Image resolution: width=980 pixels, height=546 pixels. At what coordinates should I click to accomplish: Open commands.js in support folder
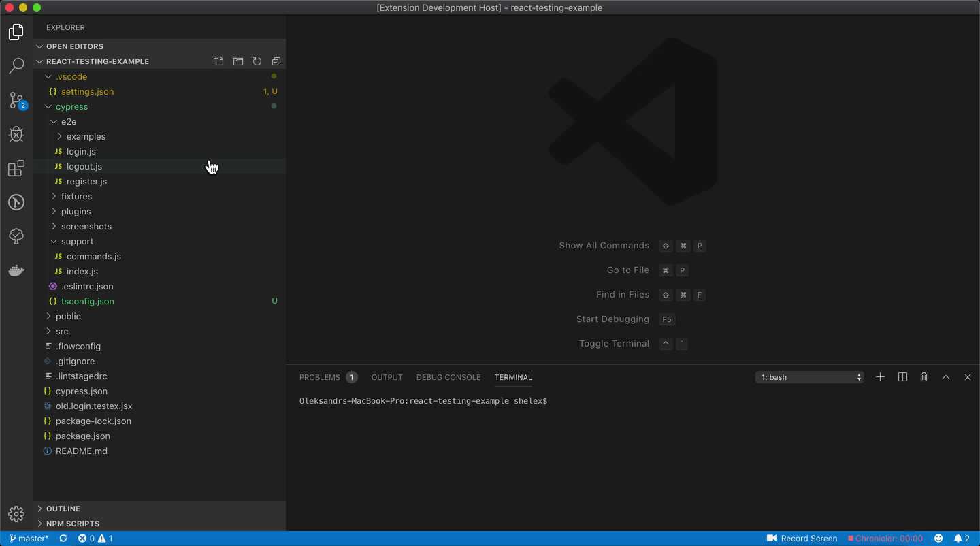point(159,257)
